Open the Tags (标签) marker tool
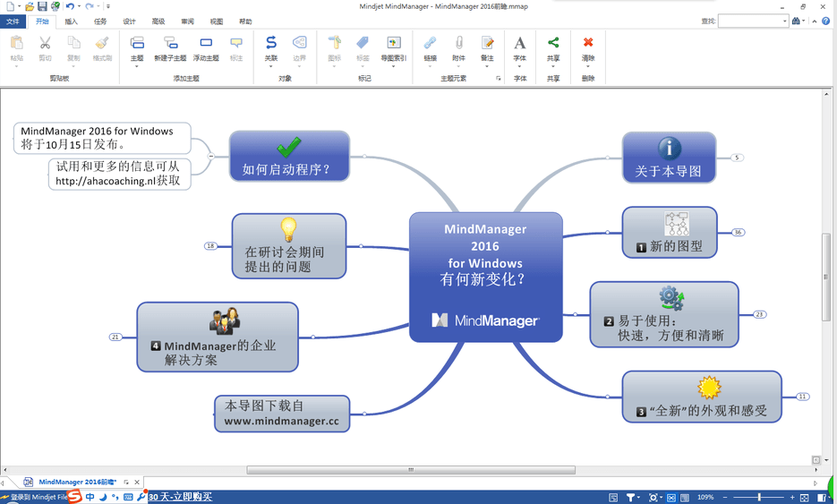Viewport: 837px width, 504px height. (x=363, y=43)
